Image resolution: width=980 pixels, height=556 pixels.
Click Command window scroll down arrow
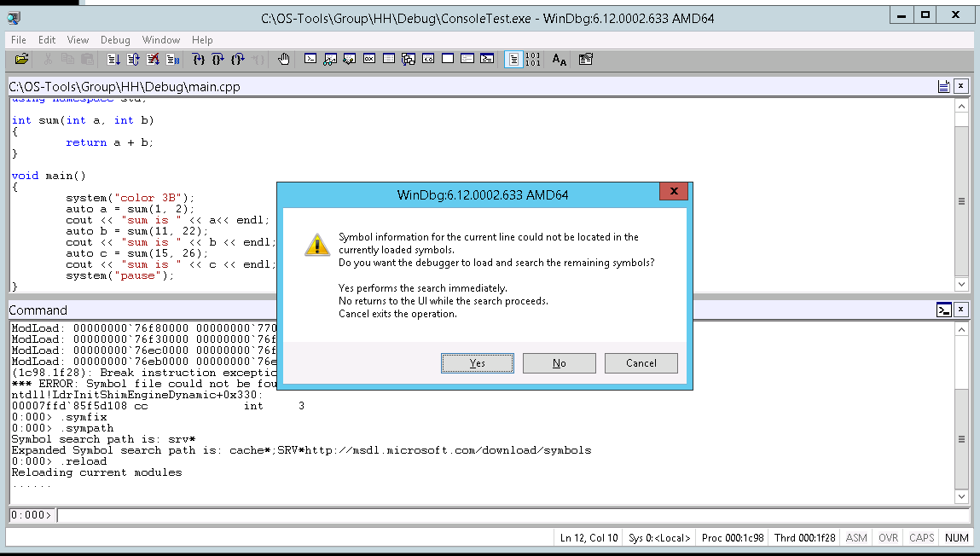click(x=961, y=496)
